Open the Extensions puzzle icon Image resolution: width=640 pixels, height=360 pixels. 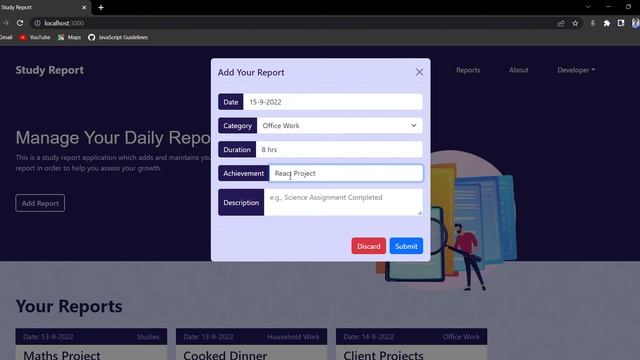point(607,23)
